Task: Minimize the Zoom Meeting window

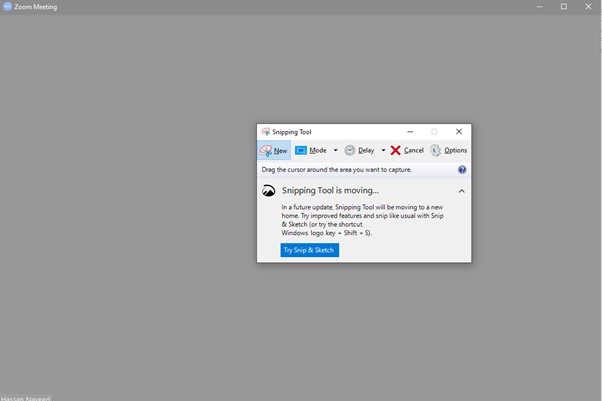Action: point(539,7)
